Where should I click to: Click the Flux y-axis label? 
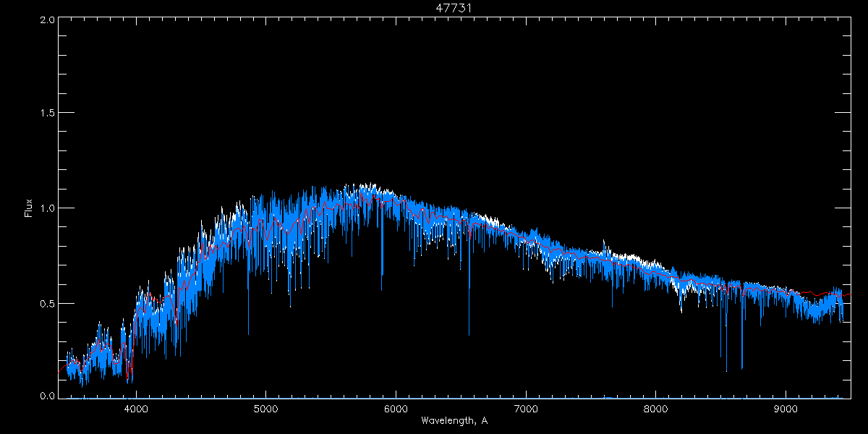[x=29, y=208]
